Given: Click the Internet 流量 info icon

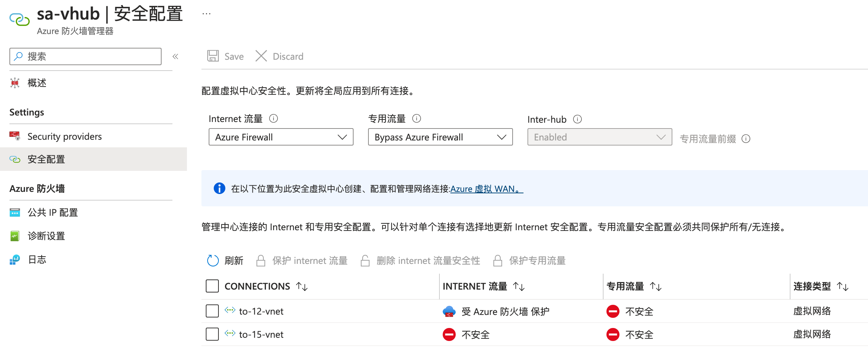Looking at the screenshot, I should click(x=274, y=118).
